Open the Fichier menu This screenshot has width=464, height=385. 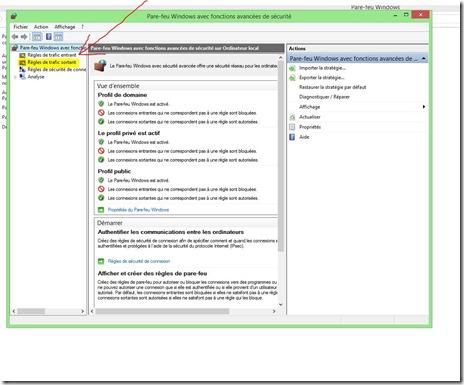(21, 27)
